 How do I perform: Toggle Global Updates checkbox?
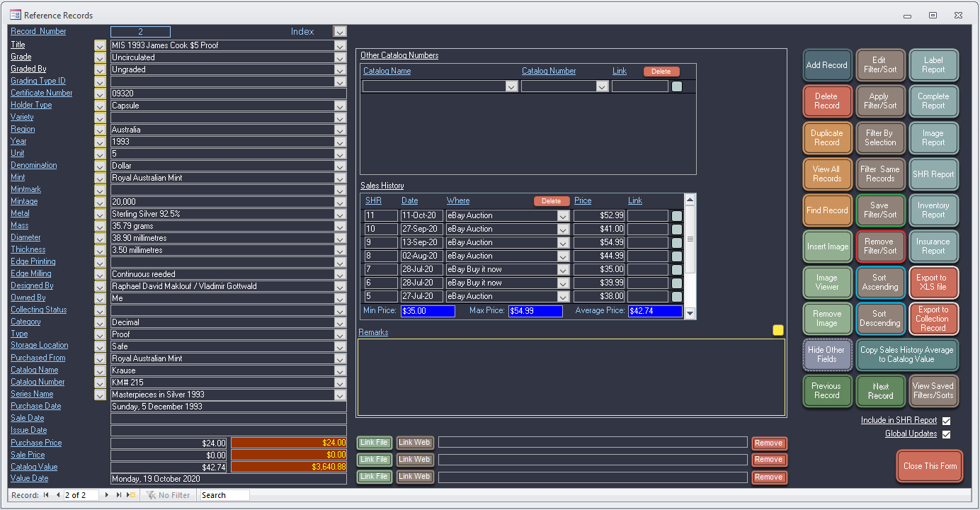[x=946, y=434]
